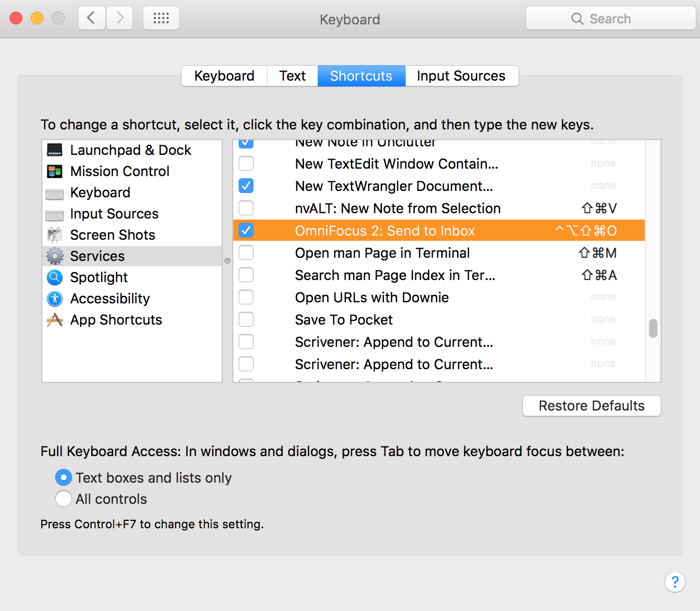Enable nvALT: New Note from Selection
This screenshot has height=611, width=700.
(246, 208)
